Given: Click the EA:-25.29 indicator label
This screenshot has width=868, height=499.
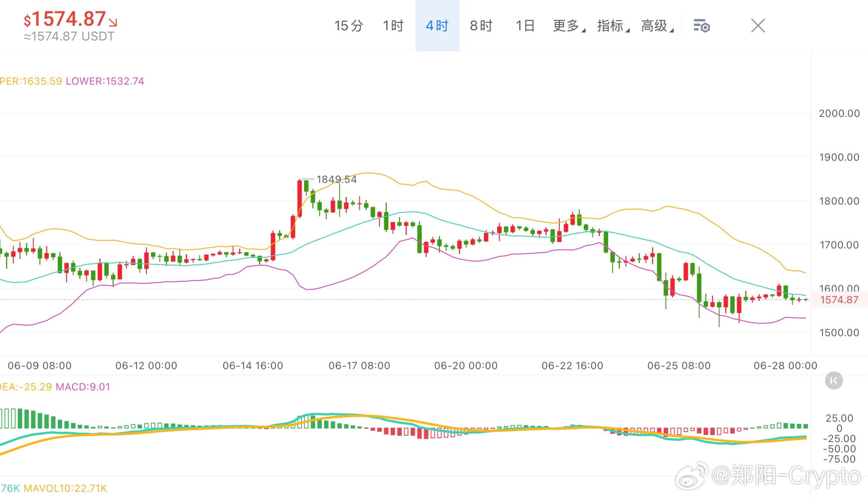Looking at the screenshot, I should point(26,387).
